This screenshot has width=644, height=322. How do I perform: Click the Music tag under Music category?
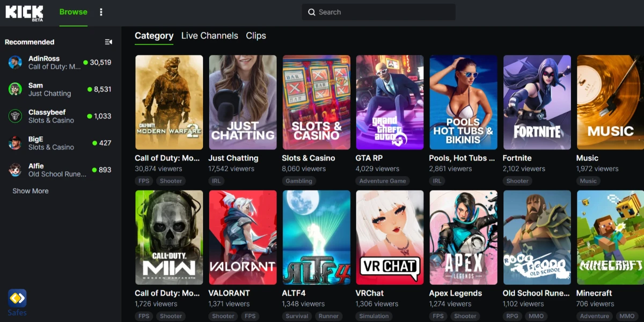tap(588, 181)
